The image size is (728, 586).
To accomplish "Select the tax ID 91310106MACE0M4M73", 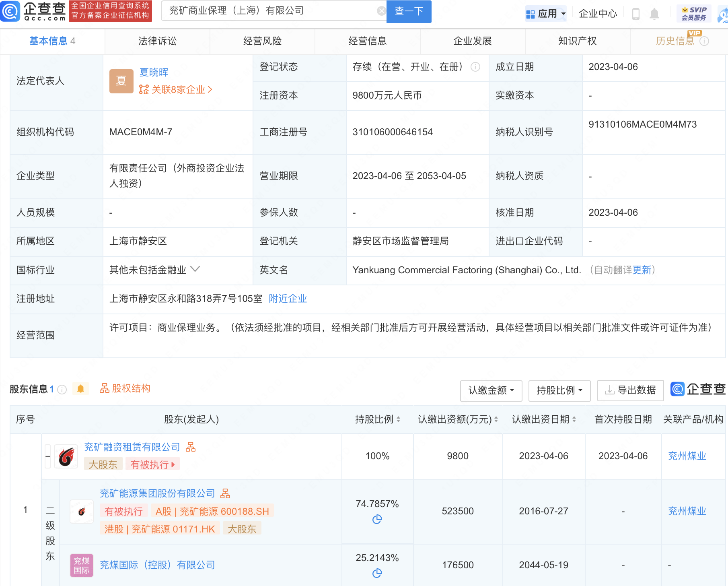I will 642,124.
